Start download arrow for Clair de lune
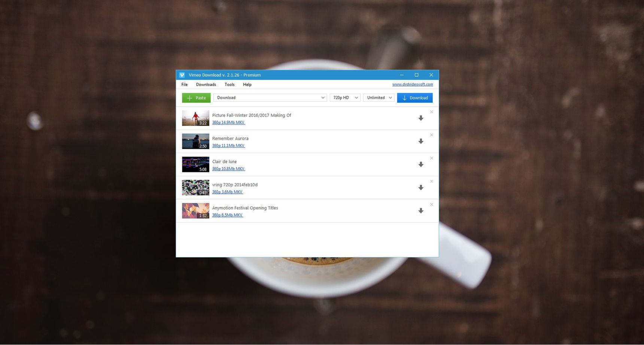 coord(421,164)
